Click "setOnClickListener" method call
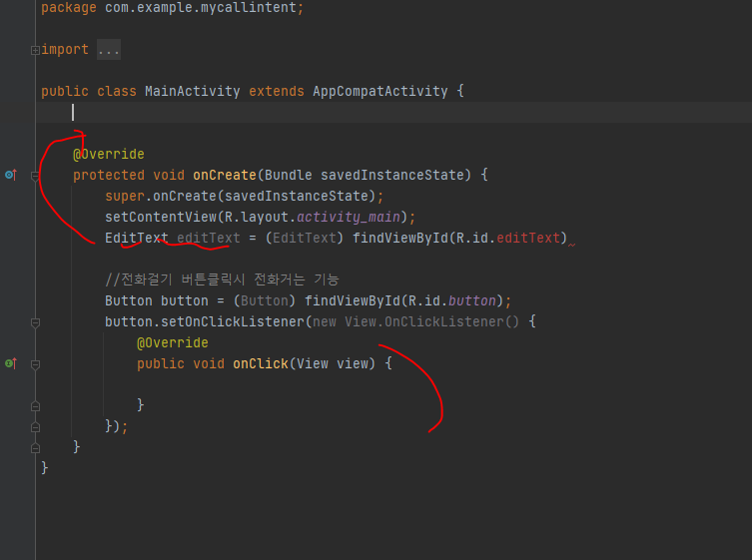 click(x=233, y=321)
